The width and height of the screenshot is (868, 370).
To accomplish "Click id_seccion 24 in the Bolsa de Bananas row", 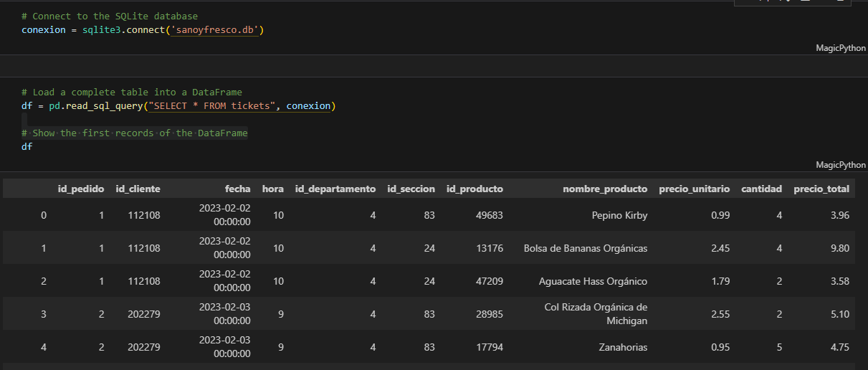I will click(429, 248).
